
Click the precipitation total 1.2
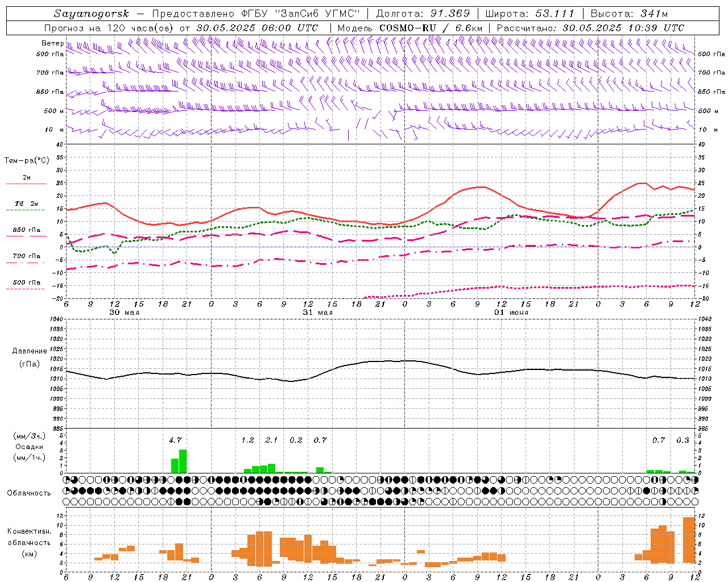click(247, 440)
